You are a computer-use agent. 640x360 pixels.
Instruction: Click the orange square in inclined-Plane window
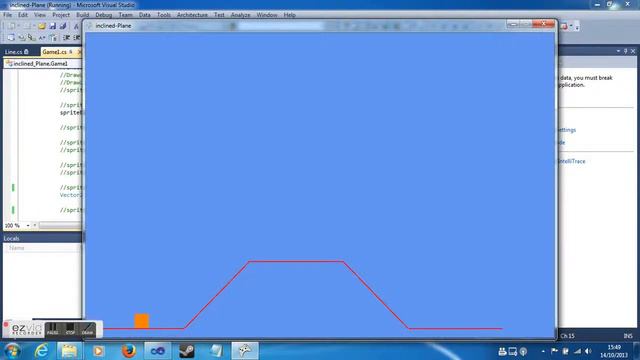pyautogui.click(x=142, y=321)
